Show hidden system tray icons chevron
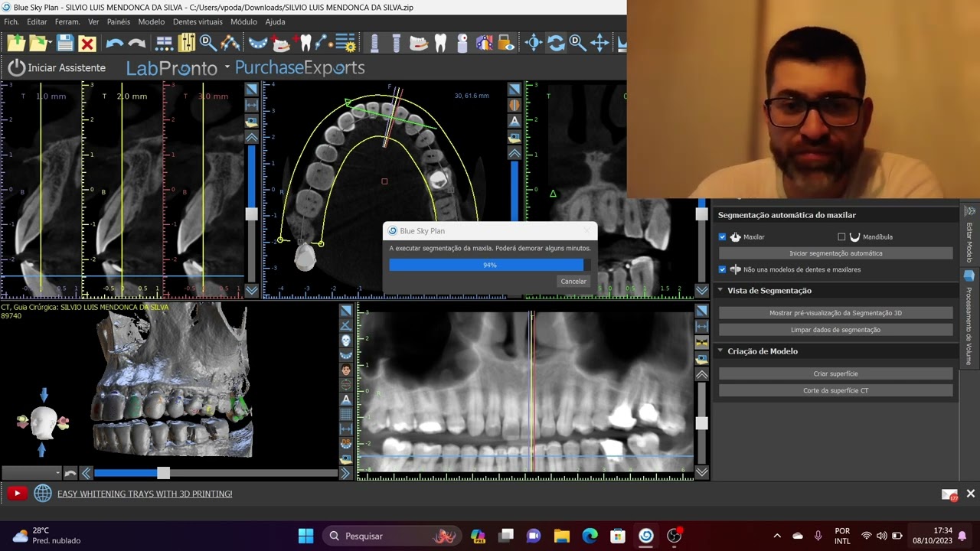The width and height of the screenshot is (980, 551). (777, 536)
